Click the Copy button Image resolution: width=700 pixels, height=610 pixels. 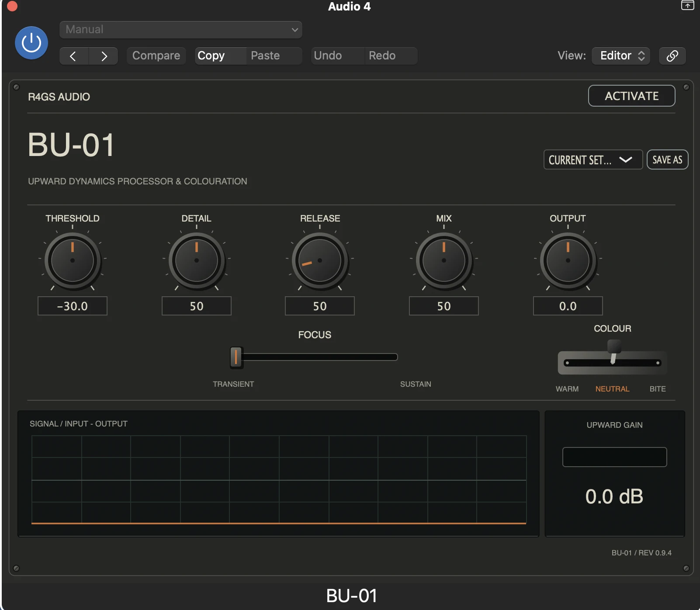pyautogui.click(x=220, y=56)
